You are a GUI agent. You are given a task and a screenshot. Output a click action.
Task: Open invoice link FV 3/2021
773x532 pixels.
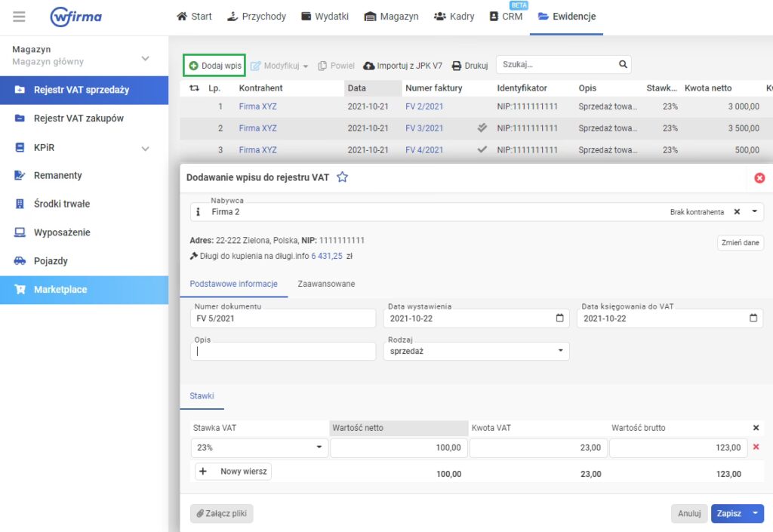[x=424, y=128]
